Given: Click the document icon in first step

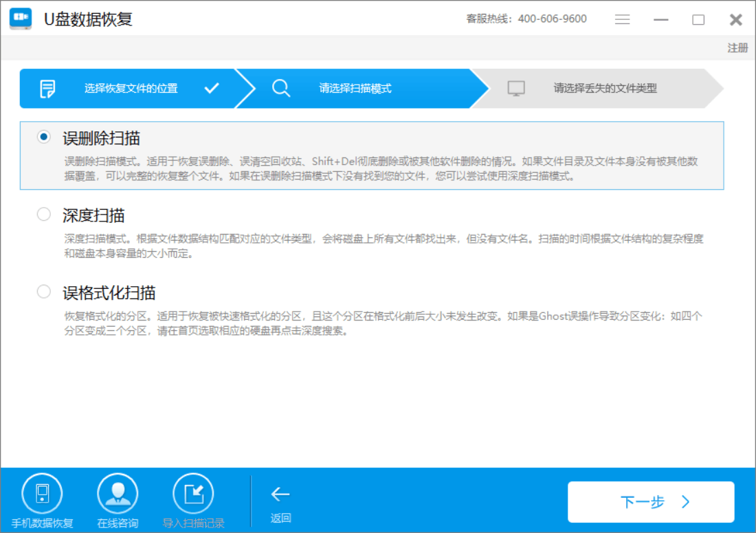Looking at the screenshot, I should (x=47, y=89).
